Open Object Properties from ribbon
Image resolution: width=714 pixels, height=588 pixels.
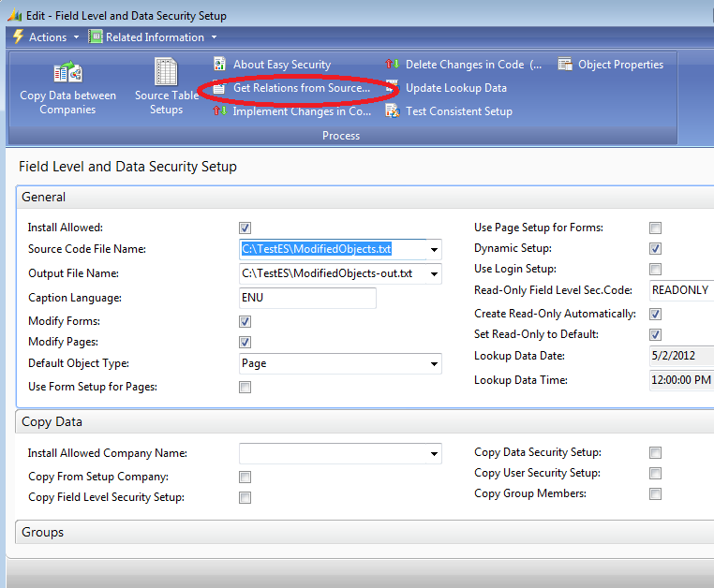tap(564, 65)
